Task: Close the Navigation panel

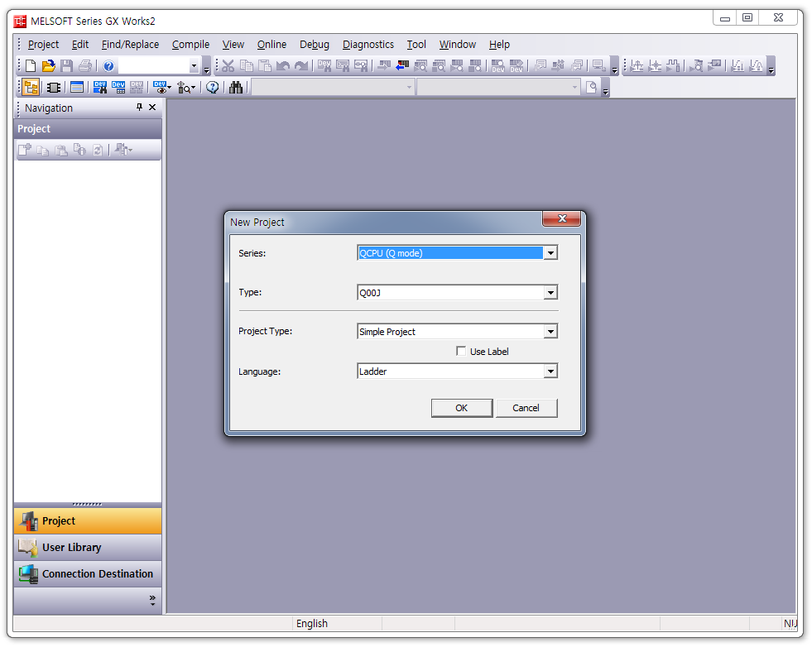Action: (x=152, y=107)
